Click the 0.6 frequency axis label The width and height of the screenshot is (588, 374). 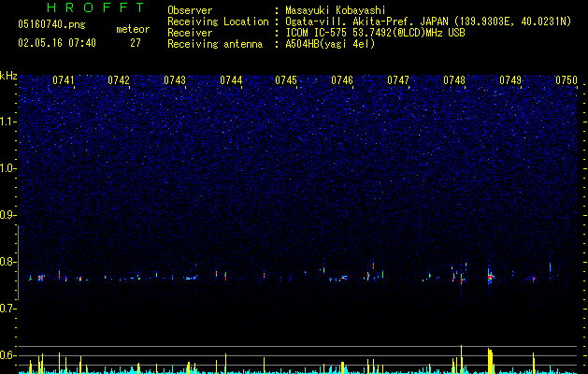pyautogui.click(x=8, y=355)
